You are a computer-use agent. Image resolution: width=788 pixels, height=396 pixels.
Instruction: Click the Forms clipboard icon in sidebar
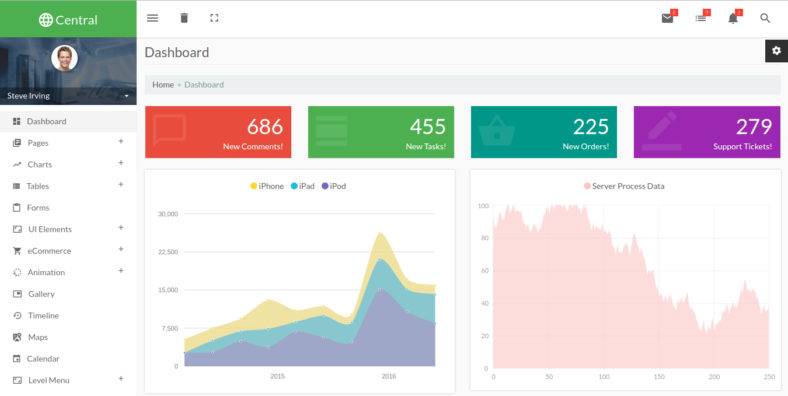tap(17, 208)
